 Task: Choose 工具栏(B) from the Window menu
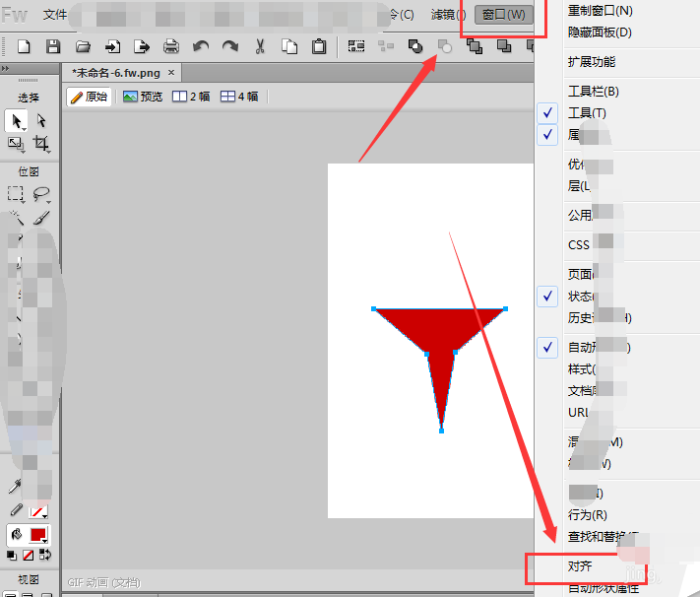[594, 92]
